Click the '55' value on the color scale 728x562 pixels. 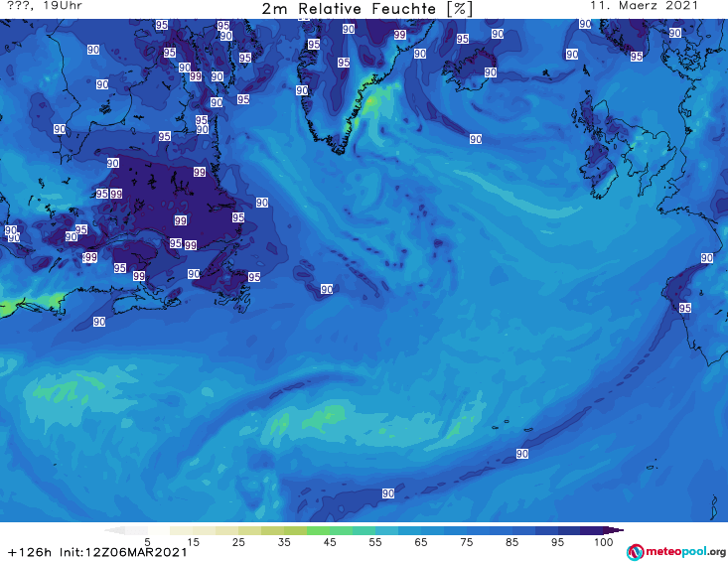[x=375, y=542]
